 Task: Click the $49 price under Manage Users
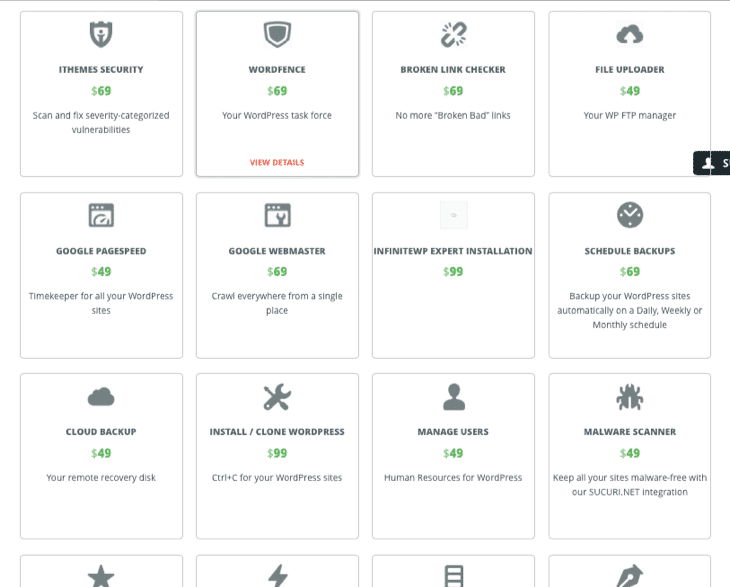click(453, 453)
